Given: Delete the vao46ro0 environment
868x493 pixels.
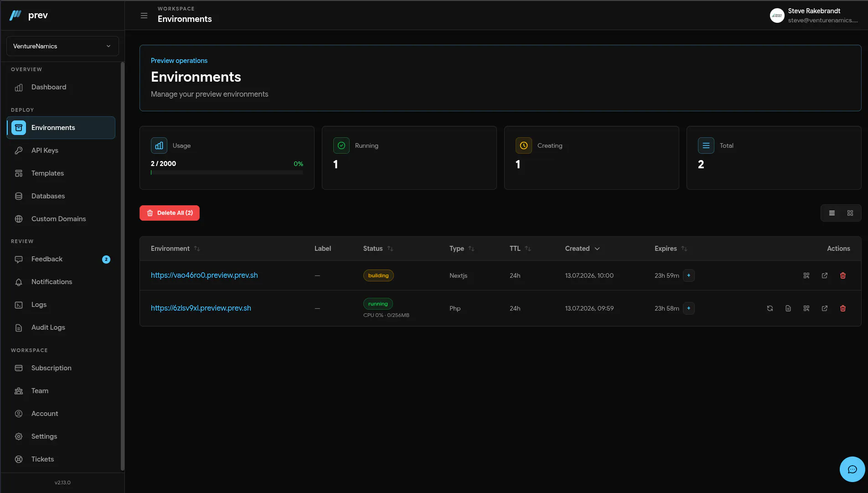Looking at the screenshot, I should pos(843,275).
